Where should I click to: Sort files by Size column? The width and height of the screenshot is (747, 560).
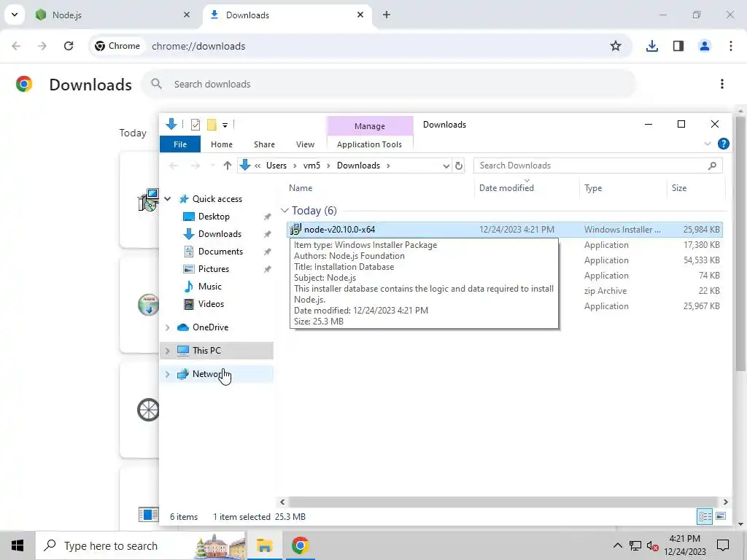(x=679, y=188)
